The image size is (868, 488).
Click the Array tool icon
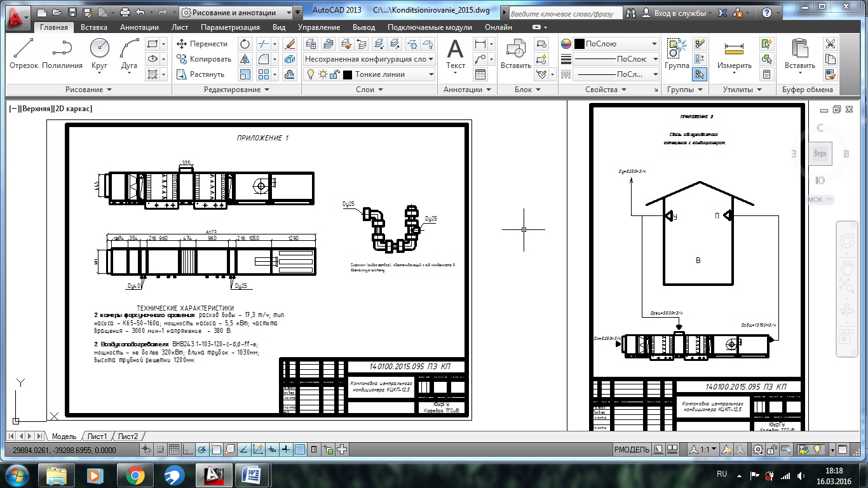coord(263,74)
